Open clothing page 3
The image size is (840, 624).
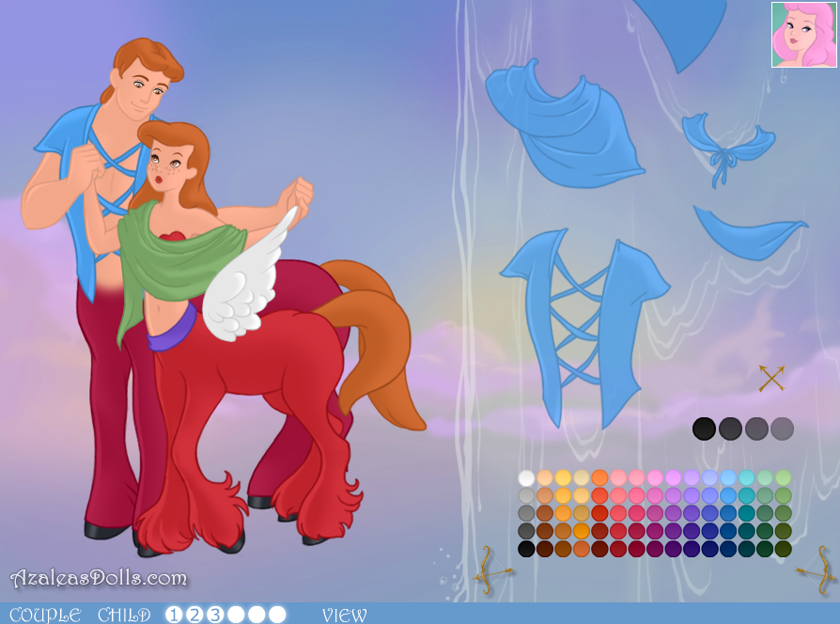tap(215, 615)
